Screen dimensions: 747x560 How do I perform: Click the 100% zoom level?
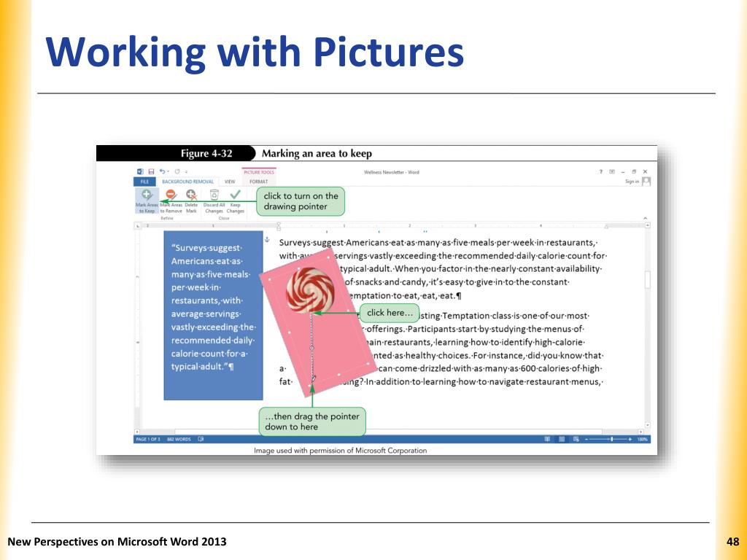[642, 439]
